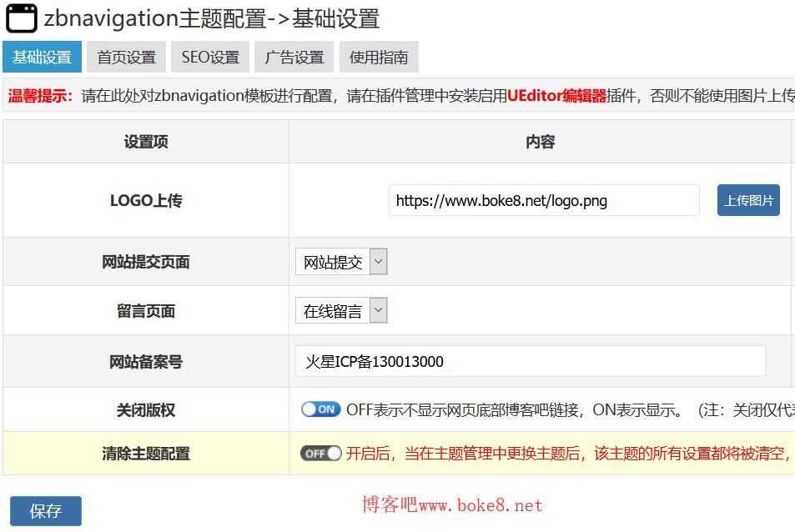The width and height of the screenshot is (795, 532).
Task: Enable the 清除主题配置 OFF switch
Action: (320, 453)
